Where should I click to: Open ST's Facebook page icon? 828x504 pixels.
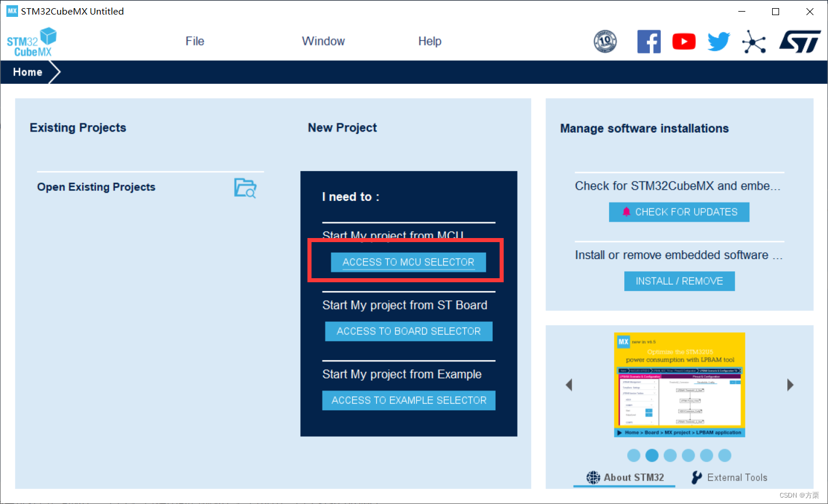click(649, 42)
